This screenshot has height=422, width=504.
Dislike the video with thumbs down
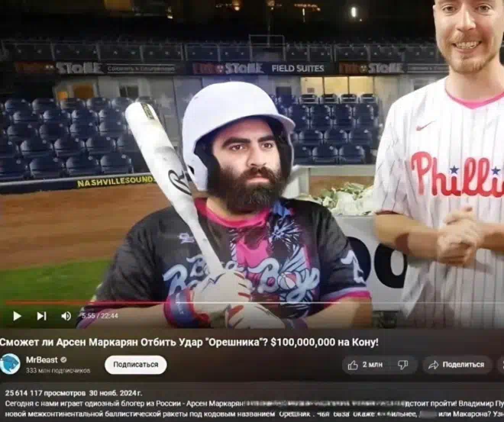point(402,365)
